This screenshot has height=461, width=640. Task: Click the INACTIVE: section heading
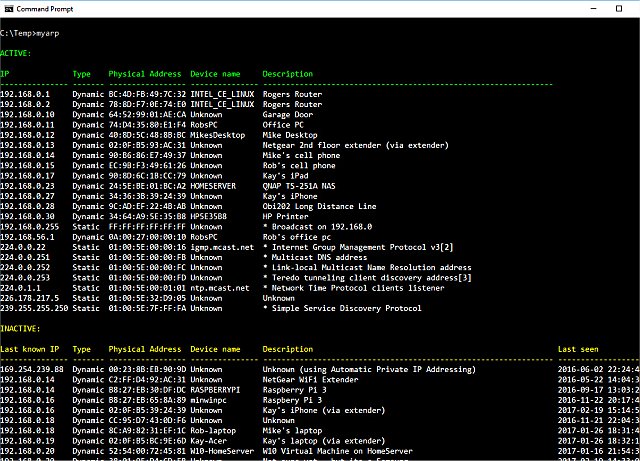pos(21,328)
